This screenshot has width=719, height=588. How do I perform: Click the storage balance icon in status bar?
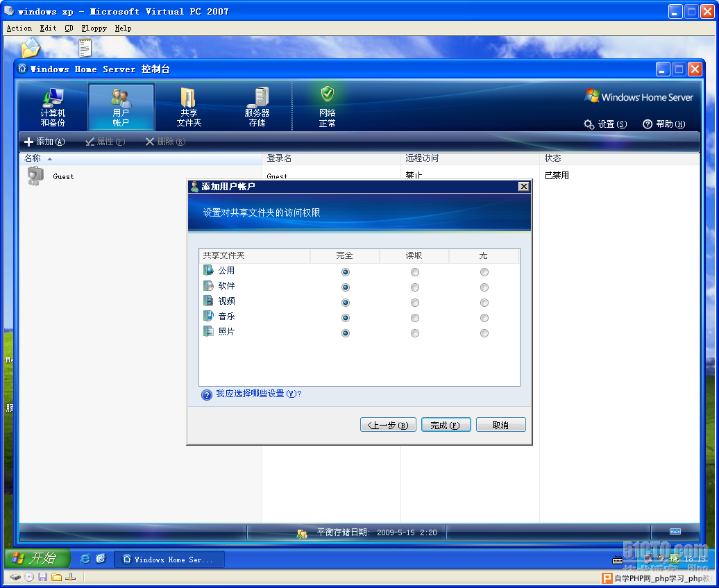coord(301,533)
